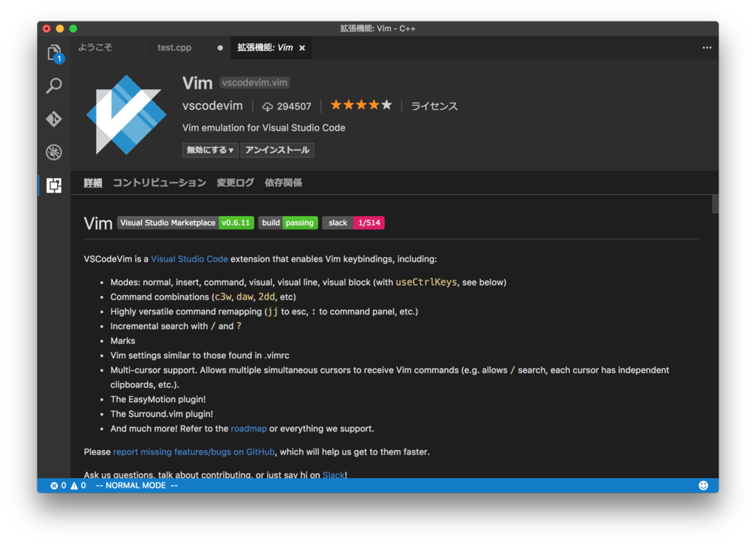
Task: Open the 依存関係 dependencies tab
Action: (x=283, y=183)
